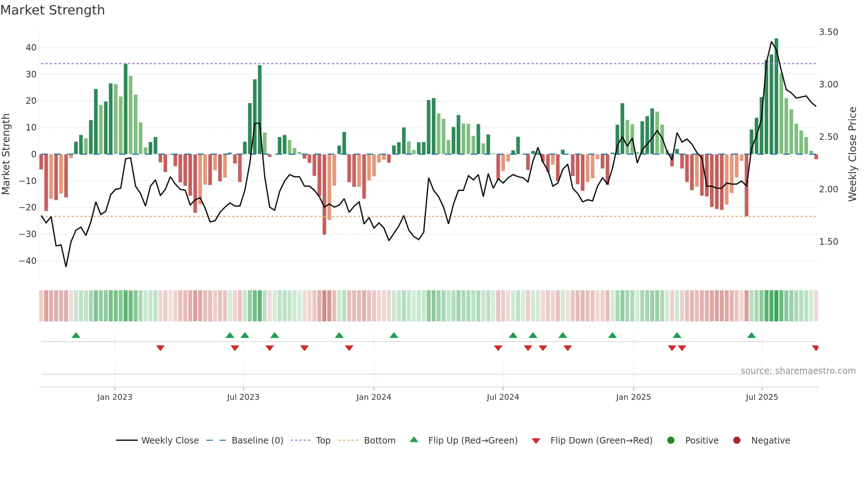The height and width of the screenshot is (488, 868).
Task: Toggle the Bottom legend entry
Action: click(367, 440)
